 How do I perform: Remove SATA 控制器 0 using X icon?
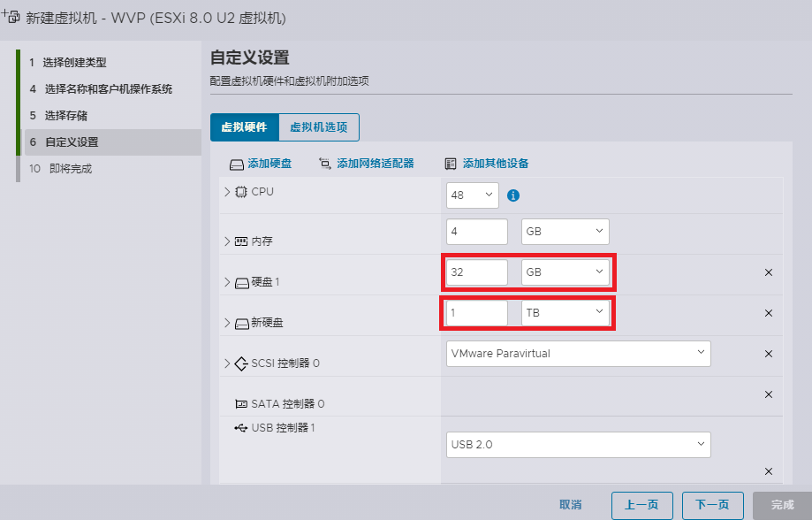click(x=768, y=394)
